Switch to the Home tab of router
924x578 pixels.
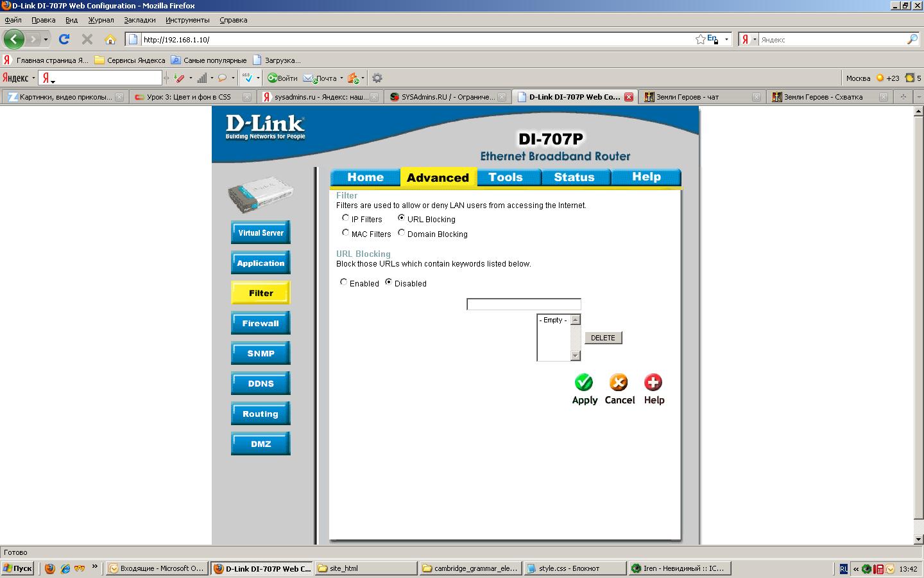tap(365, 177)
